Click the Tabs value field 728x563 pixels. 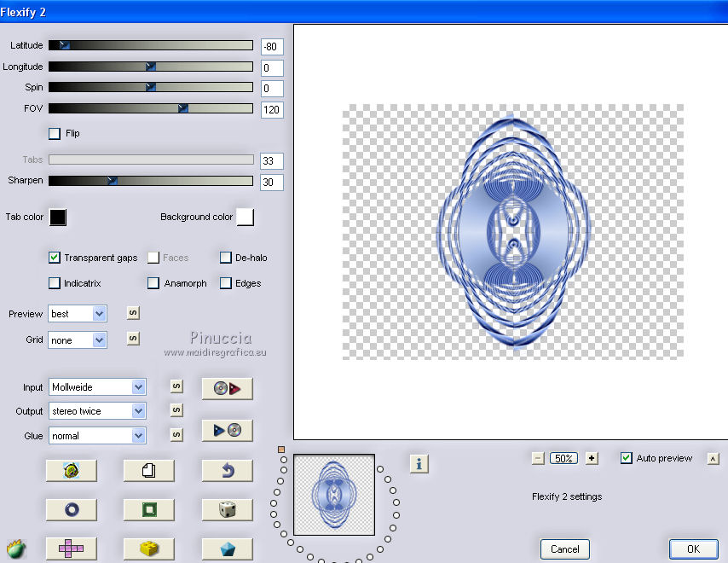tap(272, 160)
